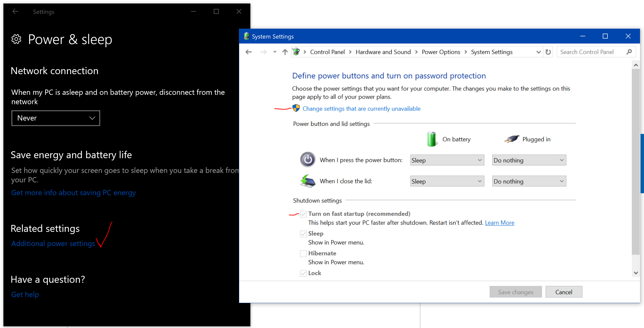Click Power Options breadcrumb
644x328 pixels.
click(x=441, y=52)
